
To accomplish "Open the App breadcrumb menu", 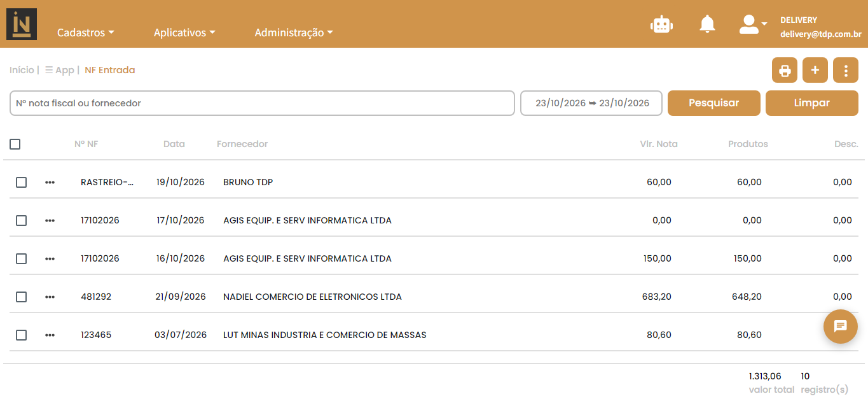I will (x=60, y=70).
